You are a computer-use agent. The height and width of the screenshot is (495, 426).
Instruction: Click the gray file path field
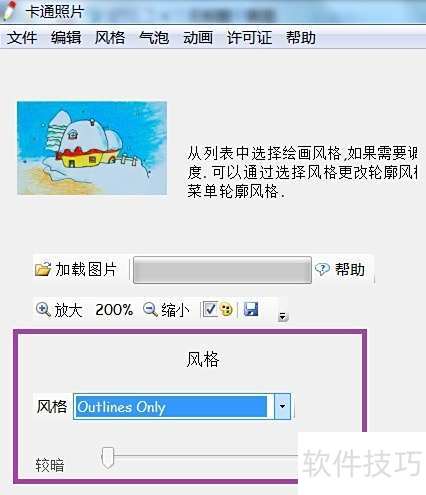coord(222,270)
